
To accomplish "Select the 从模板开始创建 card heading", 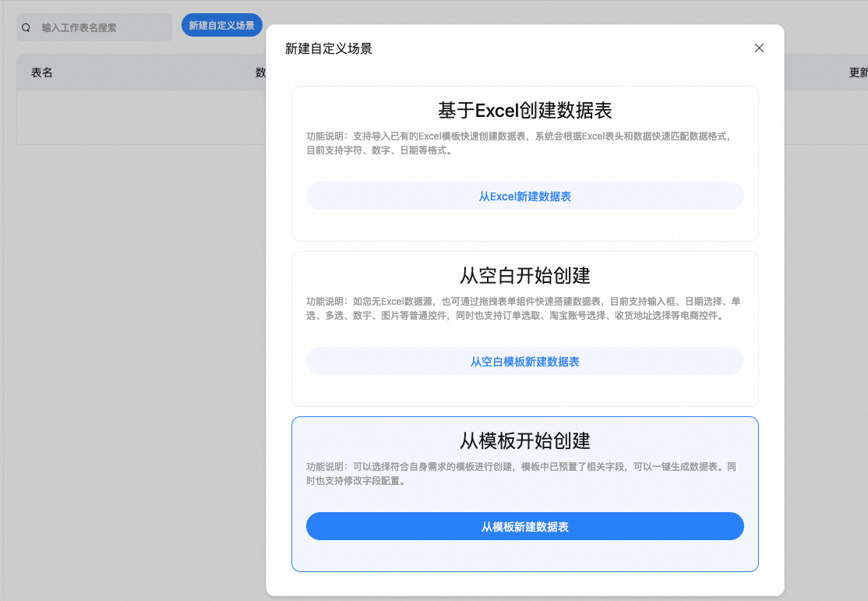I will (x=524, y=440).
